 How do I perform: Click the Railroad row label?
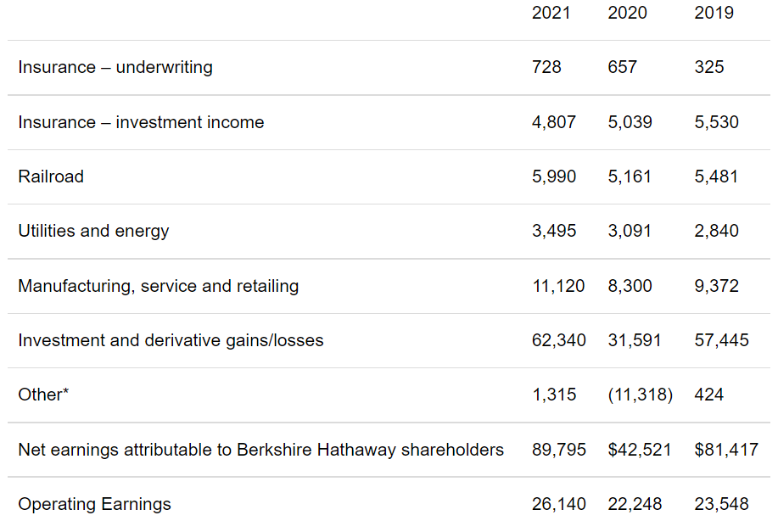51,176
